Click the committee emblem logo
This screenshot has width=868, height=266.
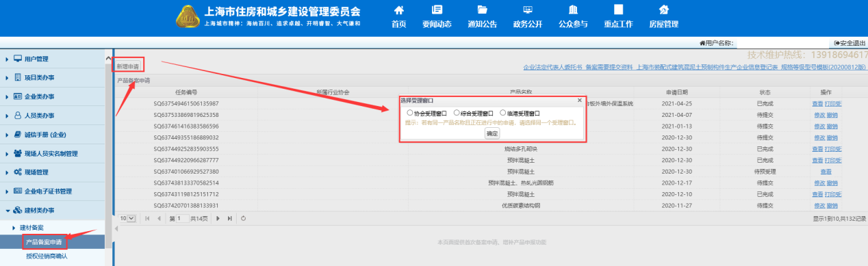(188, 16)
